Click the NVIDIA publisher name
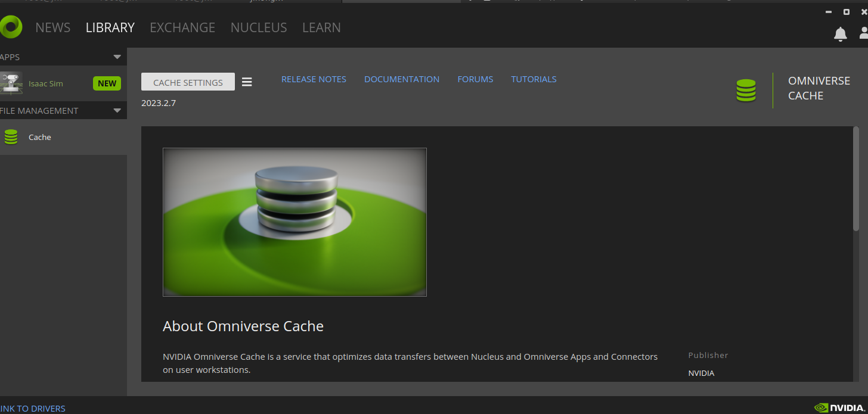Image resolution: width=868 pixels, height=414 pixels. [x=701, y=373]
